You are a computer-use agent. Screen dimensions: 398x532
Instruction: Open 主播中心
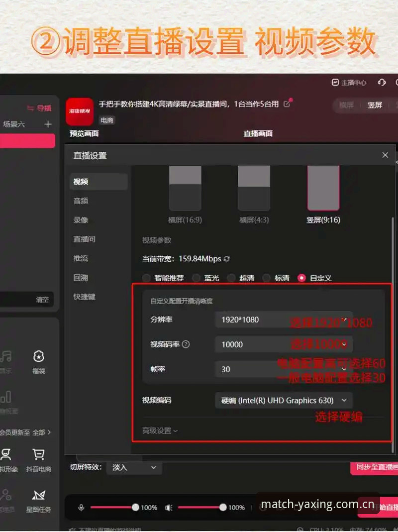pyautogui.click(x=349, y=83)
